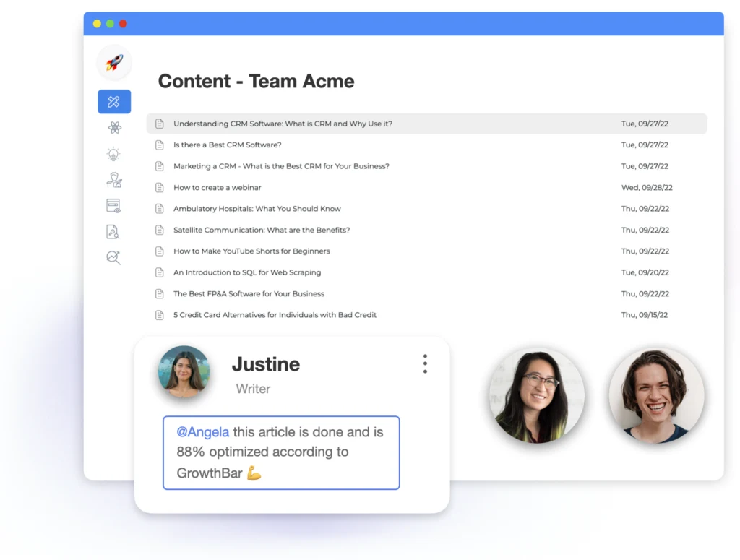Click the document icon beside the webinar article

click(160, 187)
